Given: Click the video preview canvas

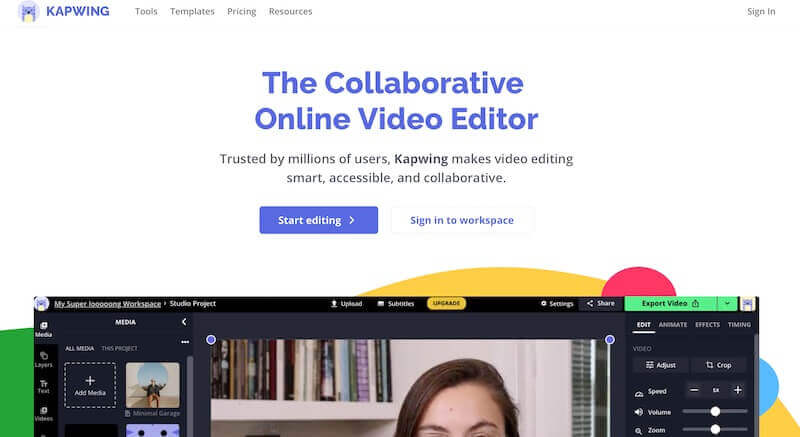Looking at the screenshot, I should pyautogui.click(x=410, y=388).
